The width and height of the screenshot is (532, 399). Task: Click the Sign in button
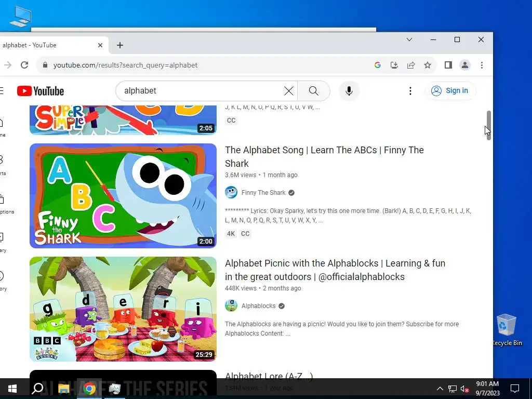point(450,91)
